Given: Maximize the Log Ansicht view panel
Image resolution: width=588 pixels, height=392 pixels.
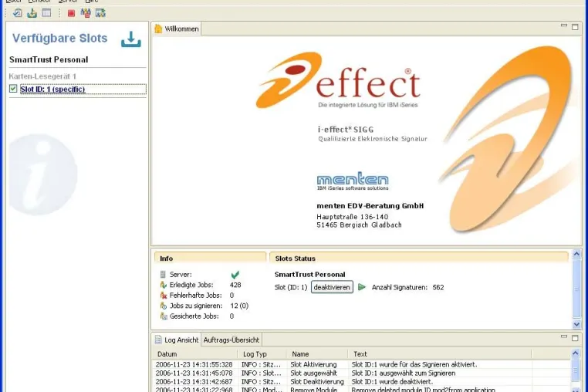Looking at the screenshot, I should point(575,338).
